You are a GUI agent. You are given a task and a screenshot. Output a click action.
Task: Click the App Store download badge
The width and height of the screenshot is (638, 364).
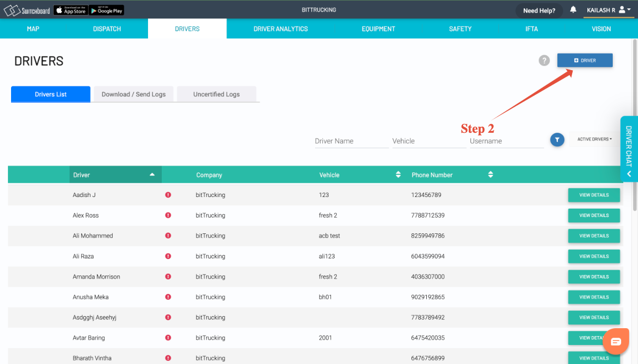[70, 9]
